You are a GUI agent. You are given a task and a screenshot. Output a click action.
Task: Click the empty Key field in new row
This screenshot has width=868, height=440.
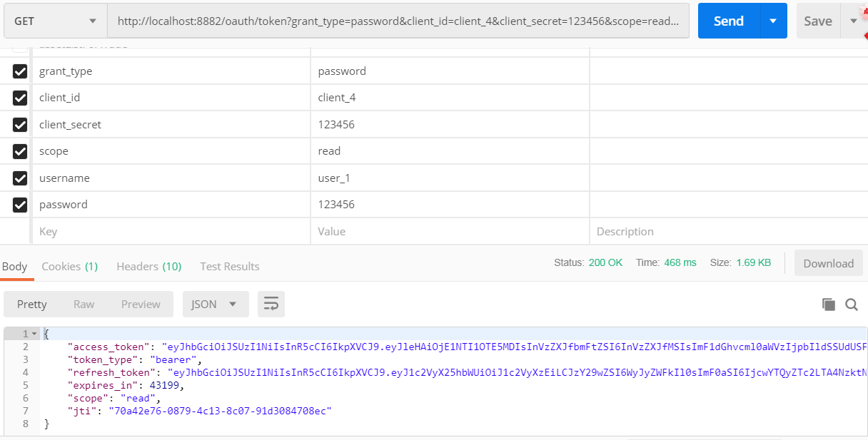pyautogui.click(x=171, y=232)
